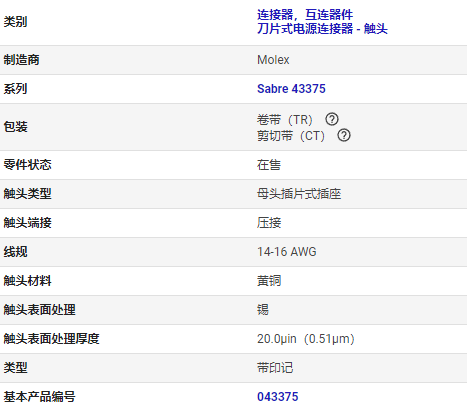467x411 pixels.
Task: Open the 连接器，互连器件 category link
Action: [x=305, y=15]
